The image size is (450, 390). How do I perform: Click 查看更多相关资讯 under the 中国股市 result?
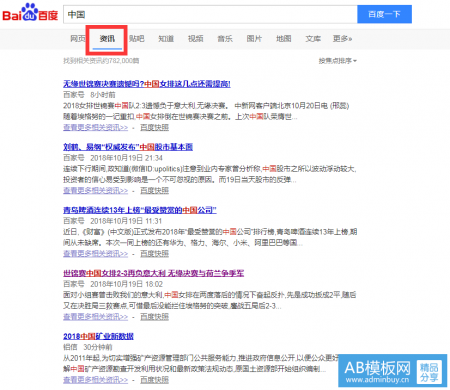pyautogui.click(x=96, y=190)
